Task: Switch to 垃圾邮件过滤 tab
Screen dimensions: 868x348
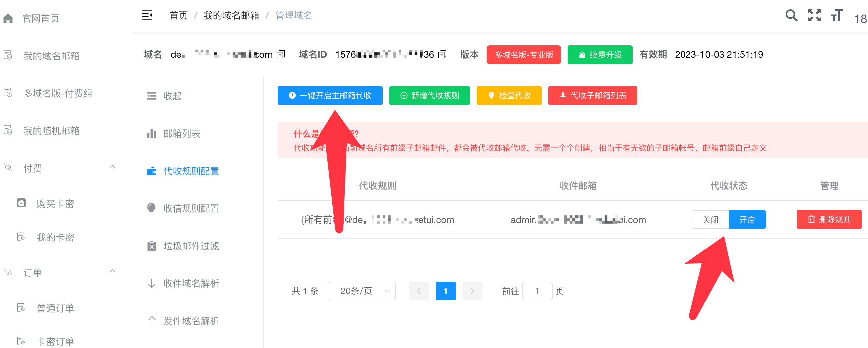Action: (191, 246)
